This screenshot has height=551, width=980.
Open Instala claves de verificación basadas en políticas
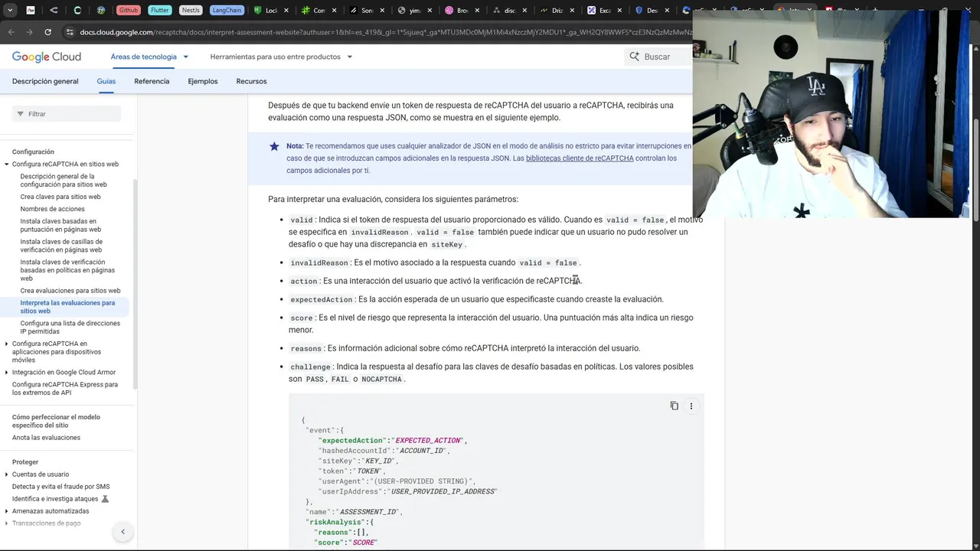coord(67,270)
